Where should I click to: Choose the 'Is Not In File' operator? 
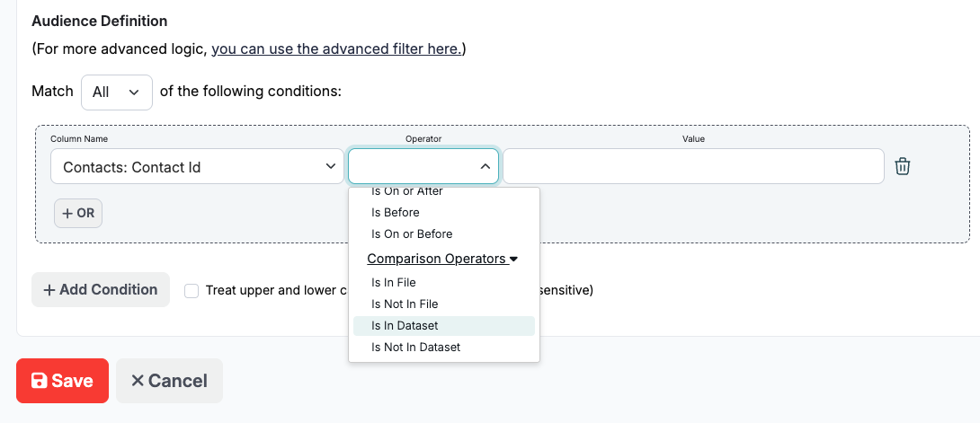(x=404, y=304)
